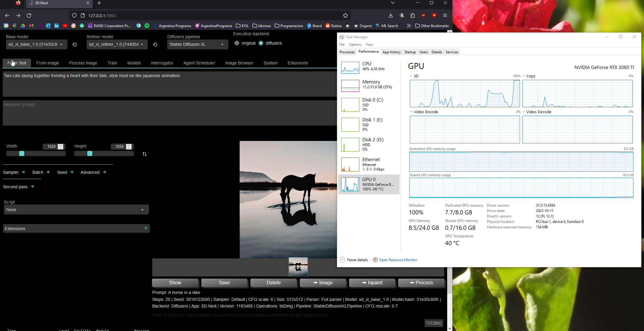This screenshot has width=644, height=331.
Task: Select the diffusers execution backend
Action: point(261,43)
